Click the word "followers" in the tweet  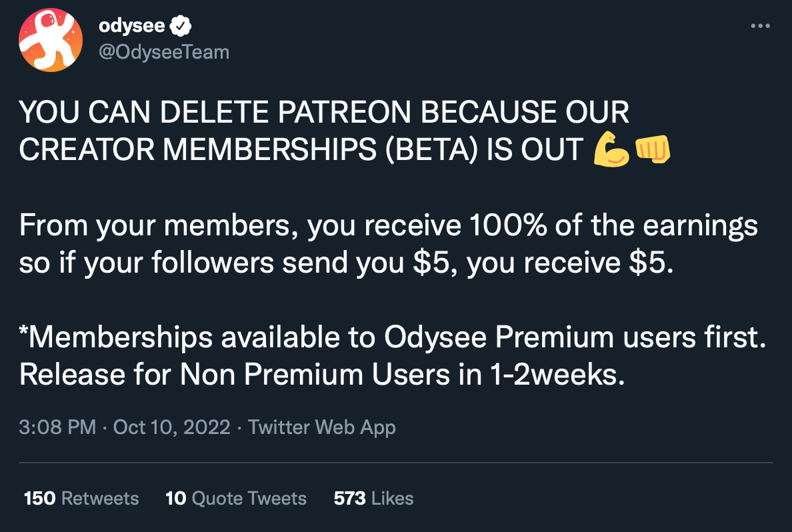click(x=213, y=263)
